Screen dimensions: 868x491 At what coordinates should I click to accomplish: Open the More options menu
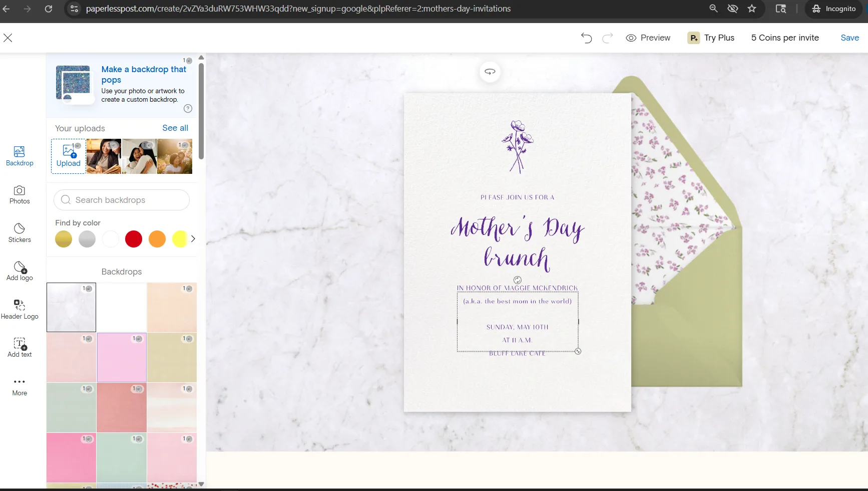[20, 387]
